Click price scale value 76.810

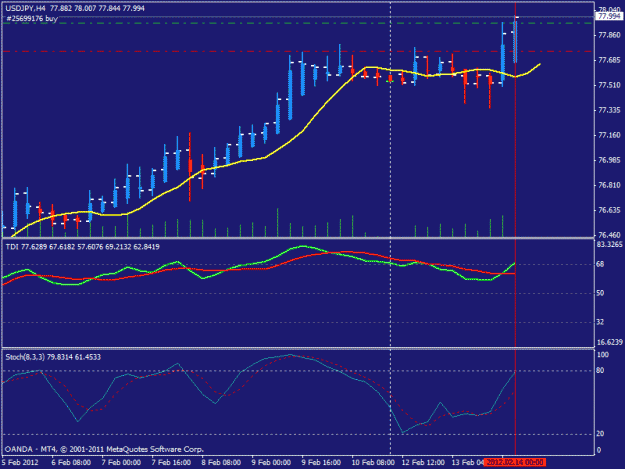pos(609,185)
